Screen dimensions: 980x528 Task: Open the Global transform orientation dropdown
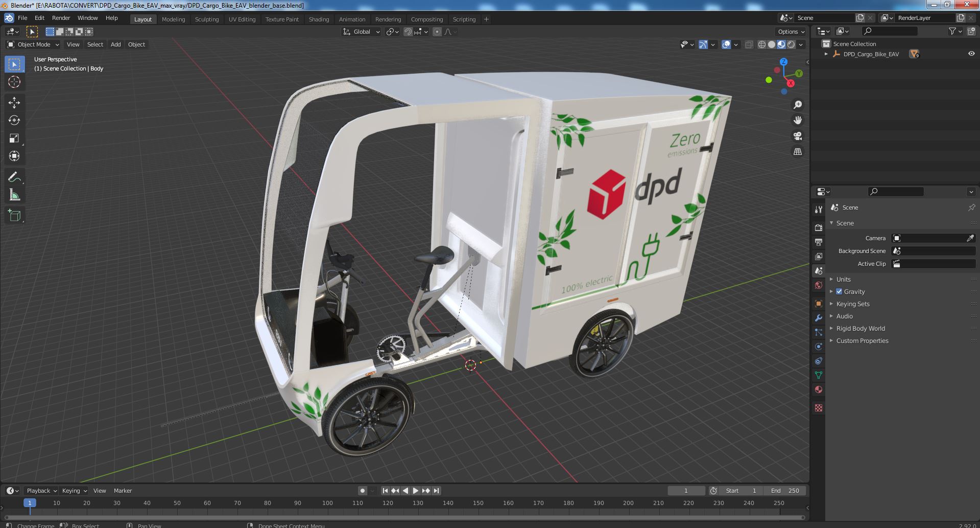[362, 32]
